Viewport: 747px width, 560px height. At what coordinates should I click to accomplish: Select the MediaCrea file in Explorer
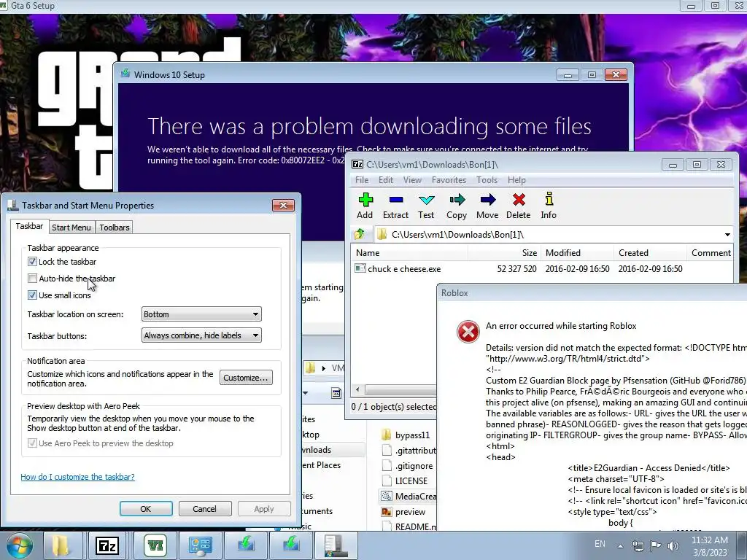pyautogui.click(x=409, y=496)
